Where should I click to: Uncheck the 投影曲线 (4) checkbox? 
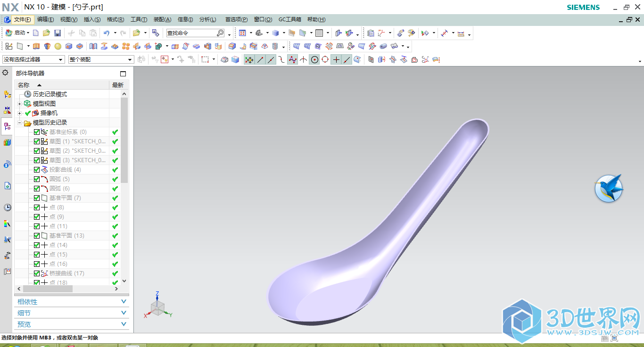pos(37,170)
